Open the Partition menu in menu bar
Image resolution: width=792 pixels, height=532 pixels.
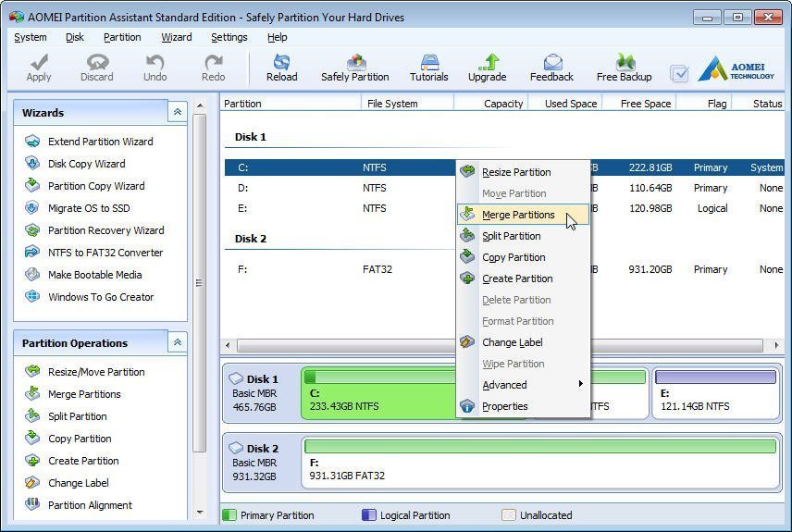(x=122, y=37)
